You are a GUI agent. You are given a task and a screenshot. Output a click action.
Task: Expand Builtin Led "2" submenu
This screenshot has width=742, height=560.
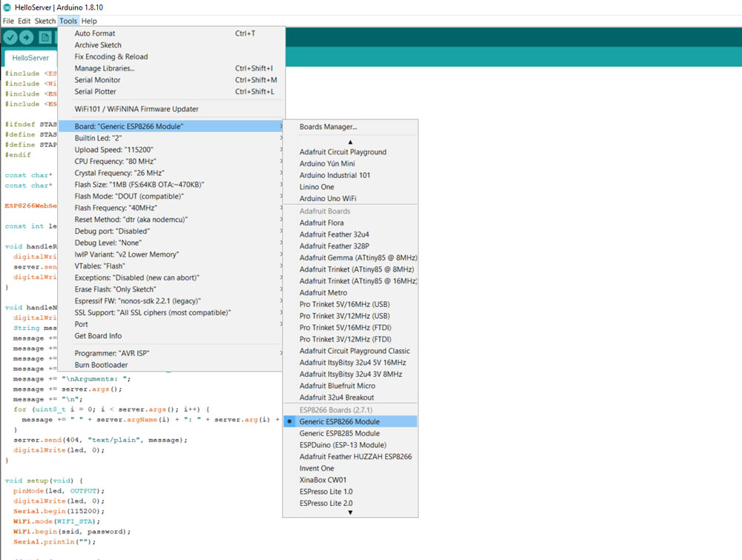point(171,138)
